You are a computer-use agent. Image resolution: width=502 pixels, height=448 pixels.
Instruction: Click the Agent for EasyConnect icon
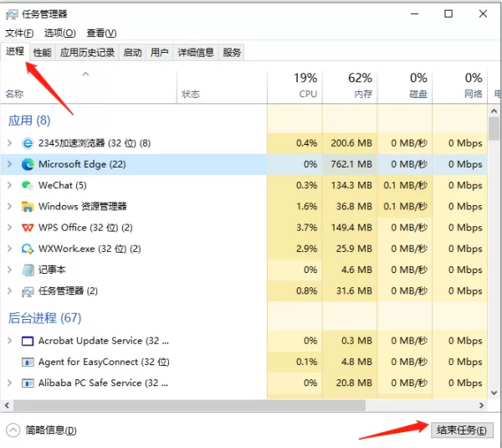[28, 362]
